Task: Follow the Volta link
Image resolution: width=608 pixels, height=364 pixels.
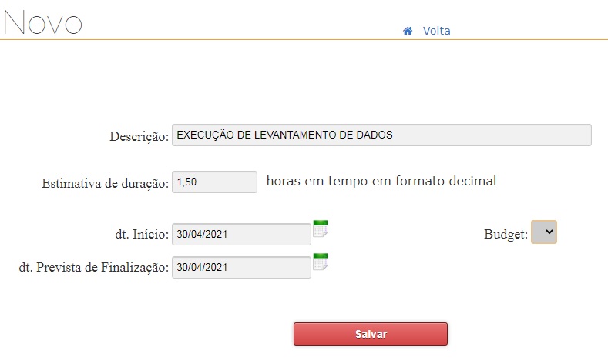Action: point(437,31)
